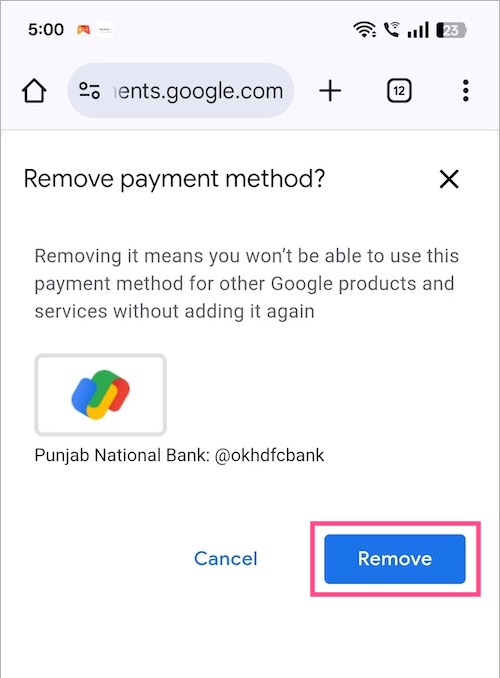Viewport: 500px width, 678px height.
Task: Select the payments.google.com address field
Action: point(181,91)
